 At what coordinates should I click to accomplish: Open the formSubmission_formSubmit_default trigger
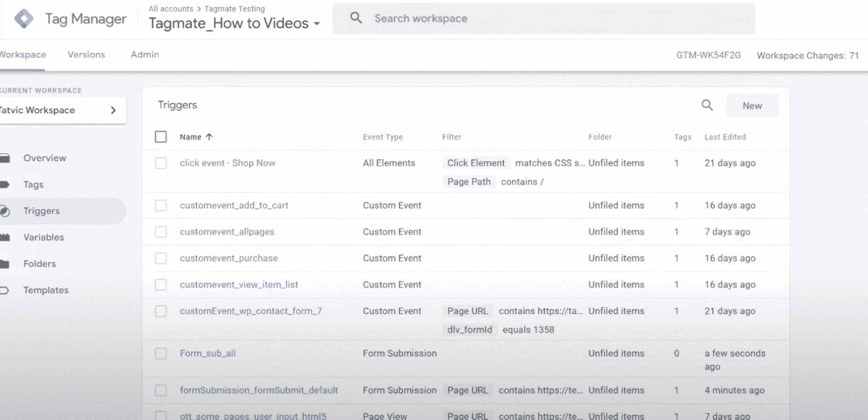[x=259, y=390]
